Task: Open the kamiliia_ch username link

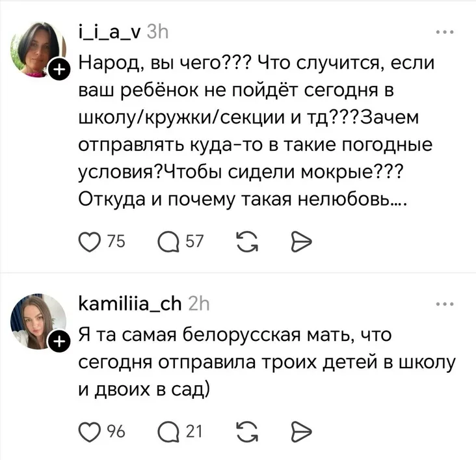Action: pos(129,303)
